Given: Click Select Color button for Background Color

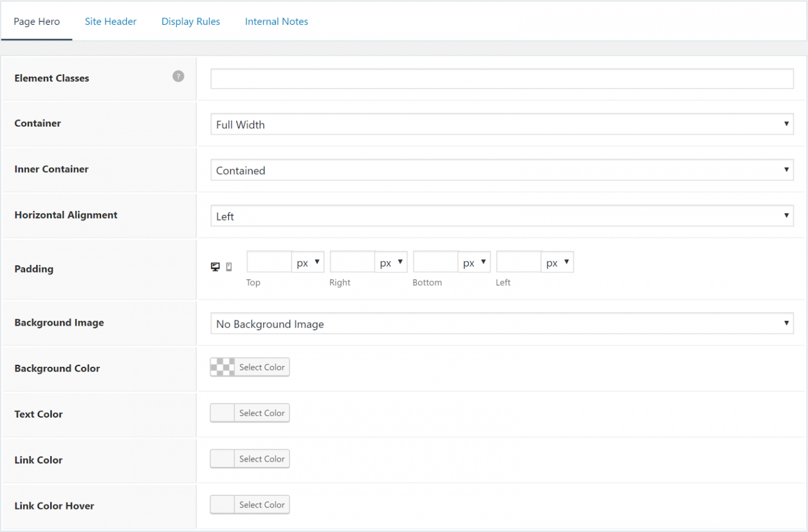Looking at the screenshot, I should 261,367.
